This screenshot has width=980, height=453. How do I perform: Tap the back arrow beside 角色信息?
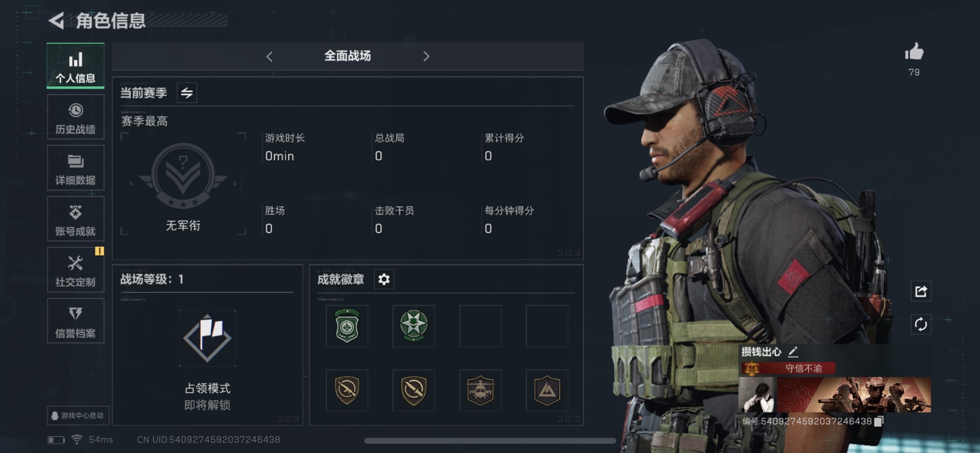click(x=56, y=21)
